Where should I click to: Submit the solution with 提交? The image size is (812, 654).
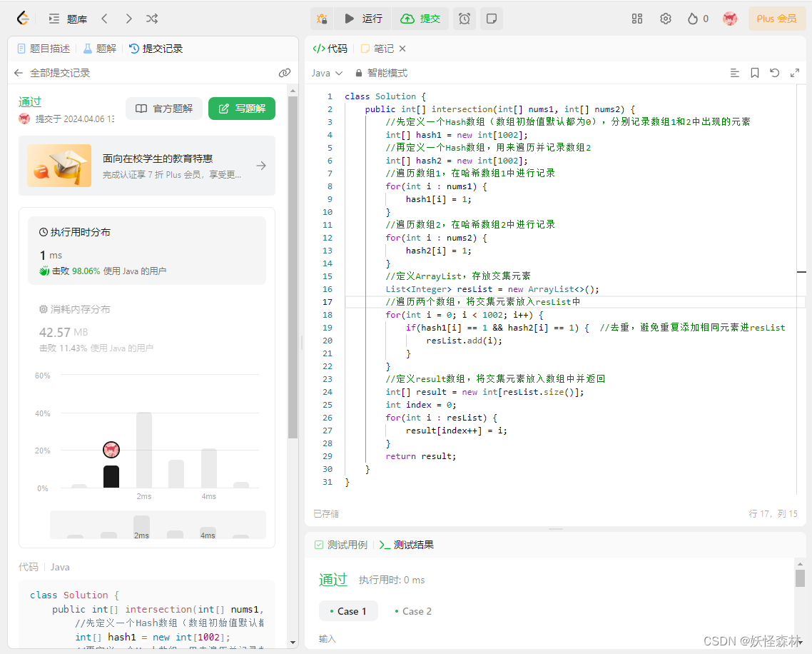point(420,19)
